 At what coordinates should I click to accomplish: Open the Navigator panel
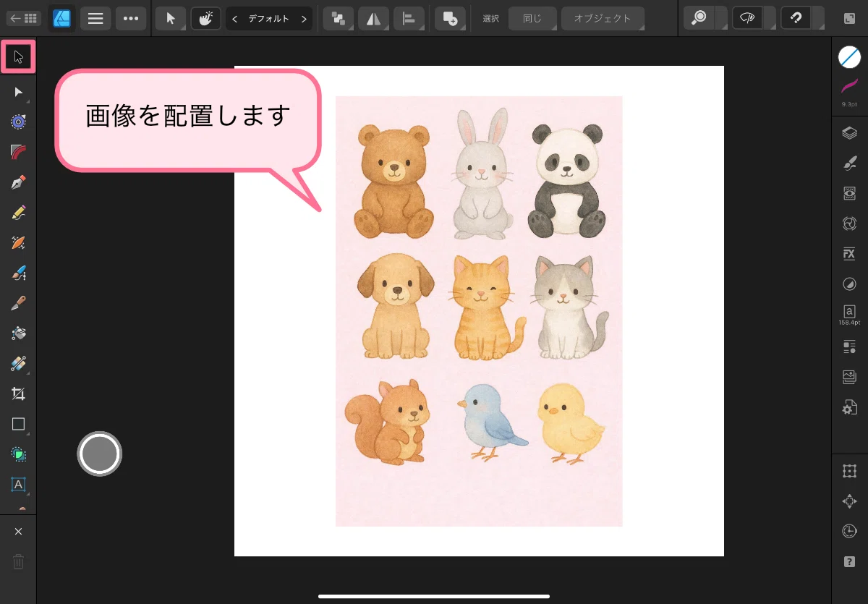(849, 501)
